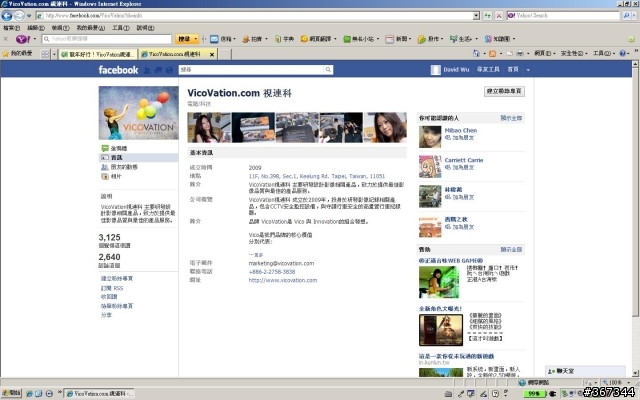The height and width of the screenshot is (400, 640).
Task: Click the Yahoo toolbar search input field
Action: click(106, 39)
